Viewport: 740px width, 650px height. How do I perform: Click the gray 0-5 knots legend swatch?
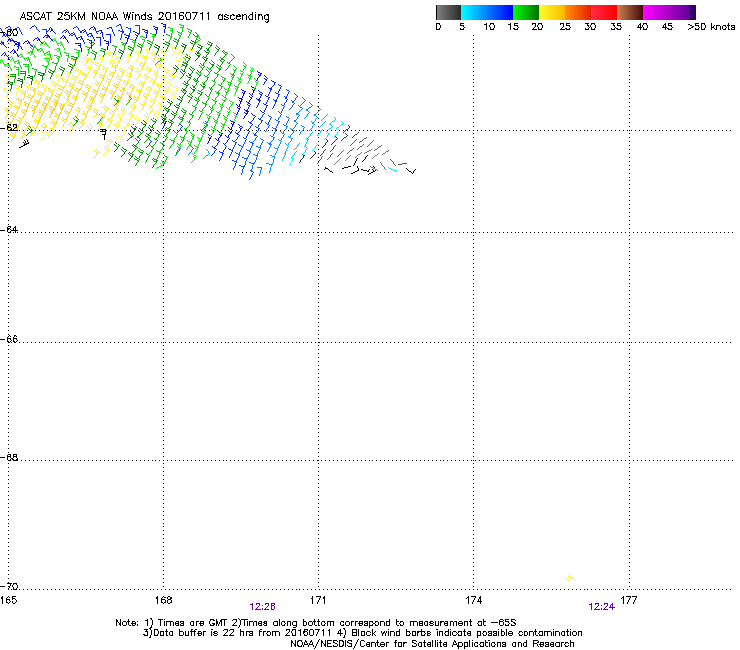tap(448, 12)
